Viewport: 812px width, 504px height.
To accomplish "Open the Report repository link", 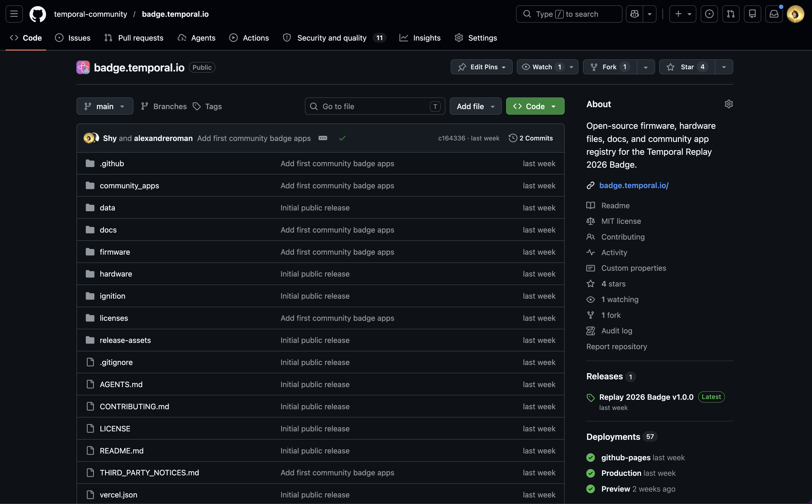I will [616, 347].
